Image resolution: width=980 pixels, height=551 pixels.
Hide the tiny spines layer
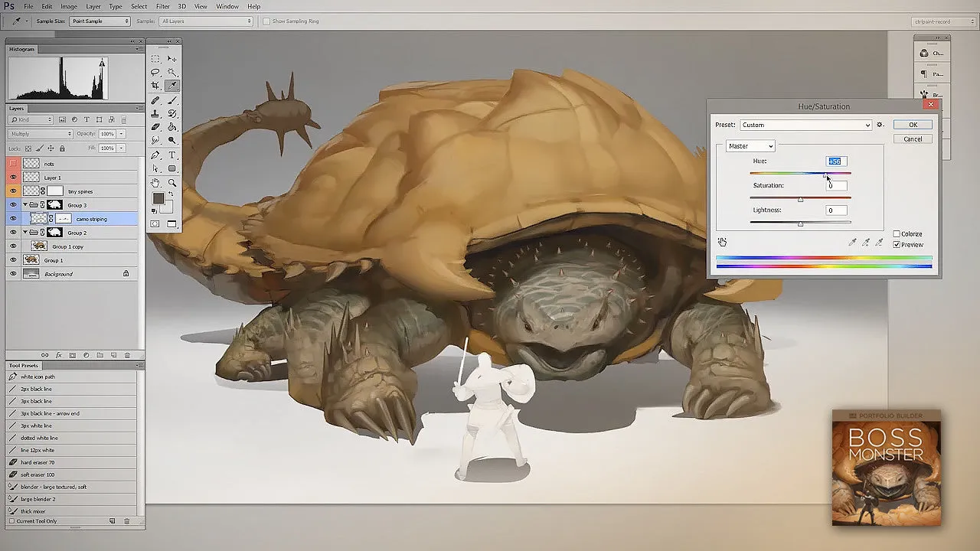click(13, 191)
